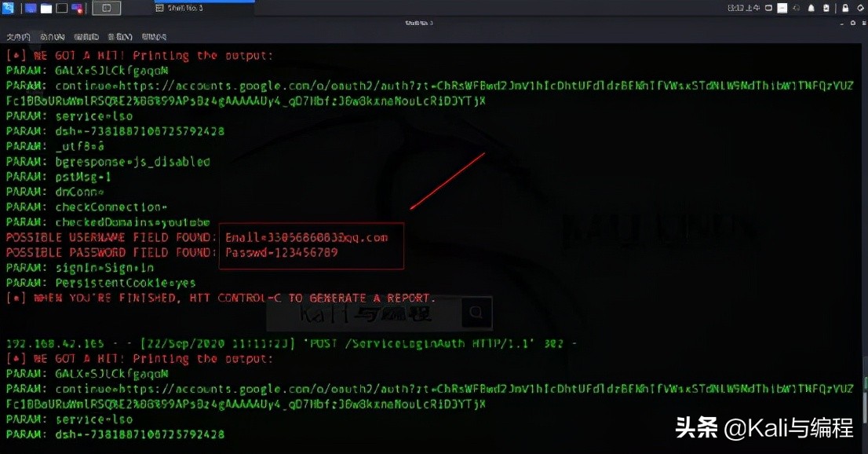868x454 pixels.
Task: Click the captured Email value text
Action: 307,237
